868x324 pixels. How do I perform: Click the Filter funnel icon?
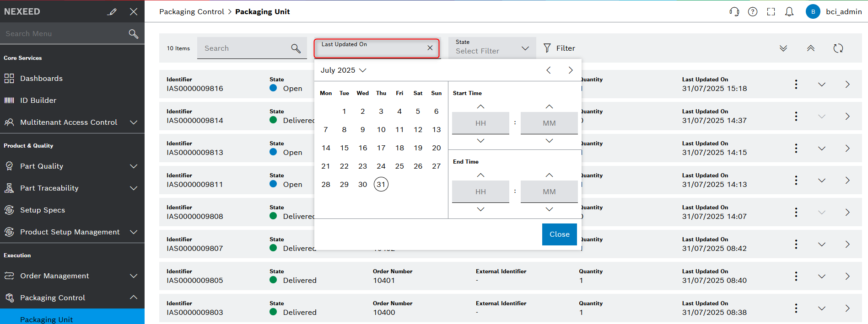click(547, 48)
